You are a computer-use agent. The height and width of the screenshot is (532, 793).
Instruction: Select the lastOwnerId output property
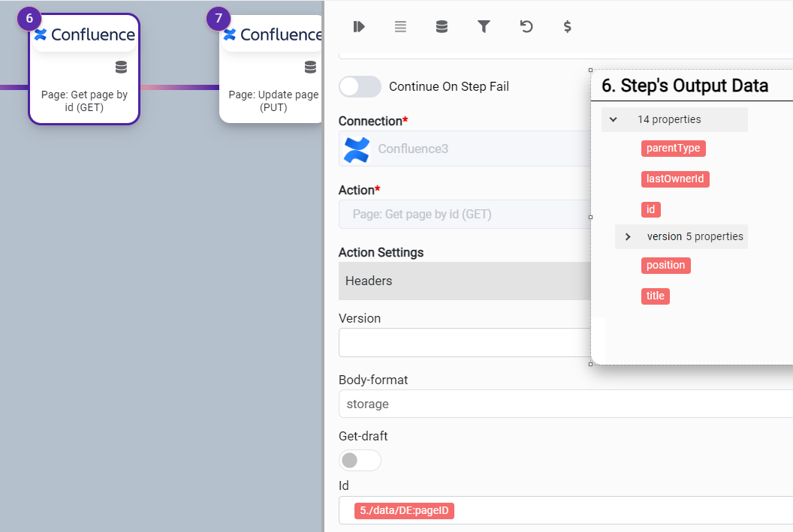point(675,179)
